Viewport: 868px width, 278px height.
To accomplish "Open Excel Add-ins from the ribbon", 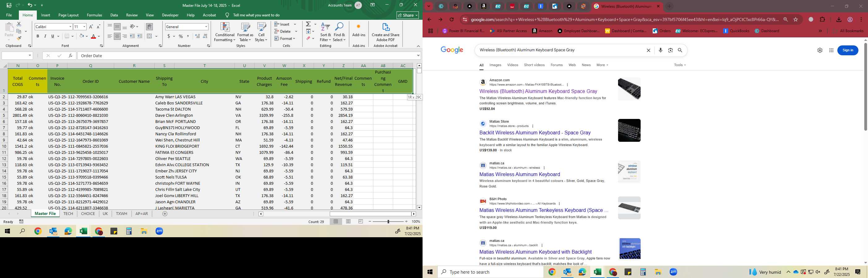I will pos(359,30).
